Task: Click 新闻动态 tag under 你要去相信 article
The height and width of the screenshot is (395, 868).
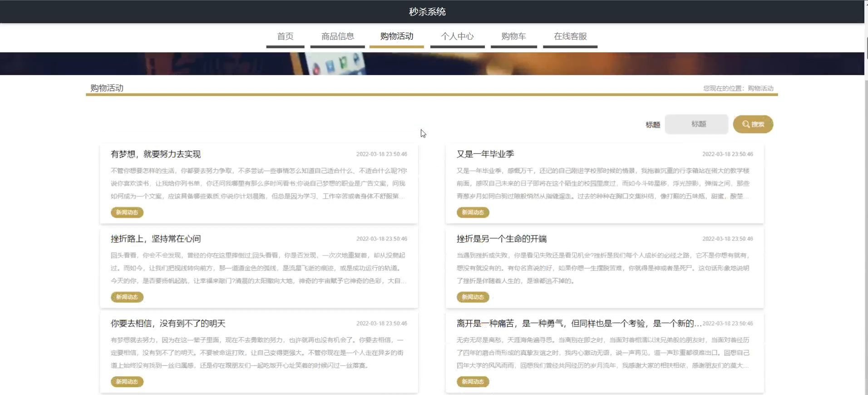Action: coord(127,381)
